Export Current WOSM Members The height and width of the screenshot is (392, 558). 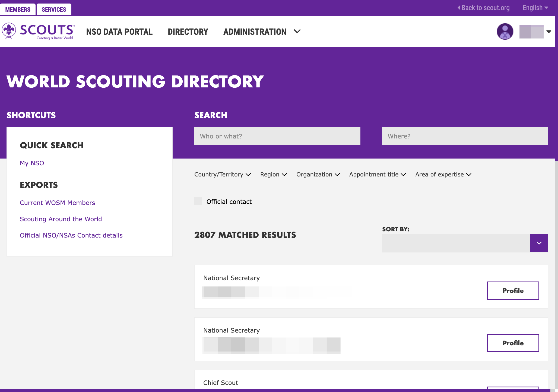pos(57,203)
